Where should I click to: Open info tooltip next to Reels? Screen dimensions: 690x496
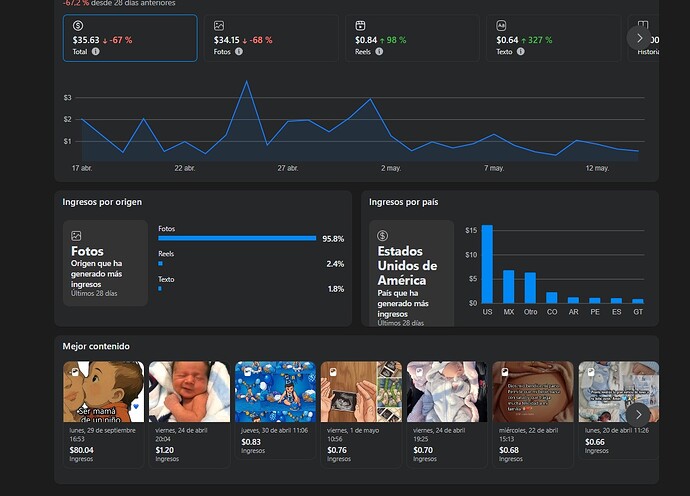(x=379, y=51)
